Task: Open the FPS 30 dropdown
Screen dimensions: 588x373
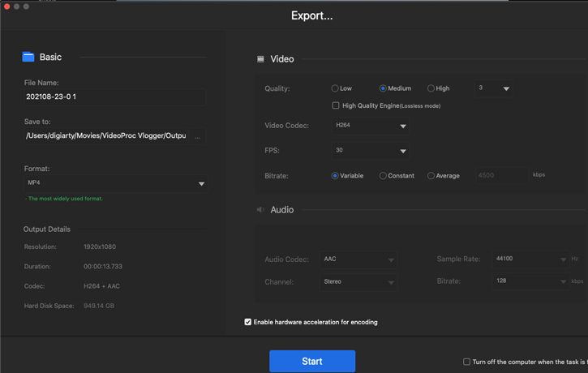Action: click(370, 151)
